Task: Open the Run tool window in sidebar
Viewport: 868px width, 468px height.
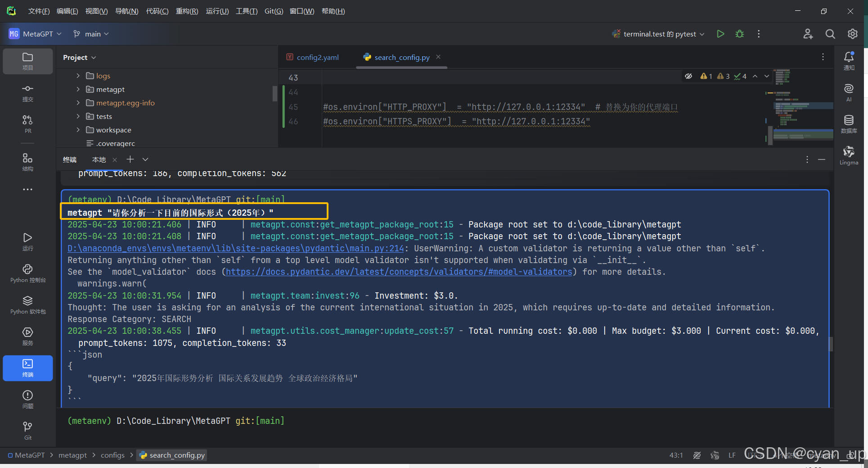Action: point(27,241)
